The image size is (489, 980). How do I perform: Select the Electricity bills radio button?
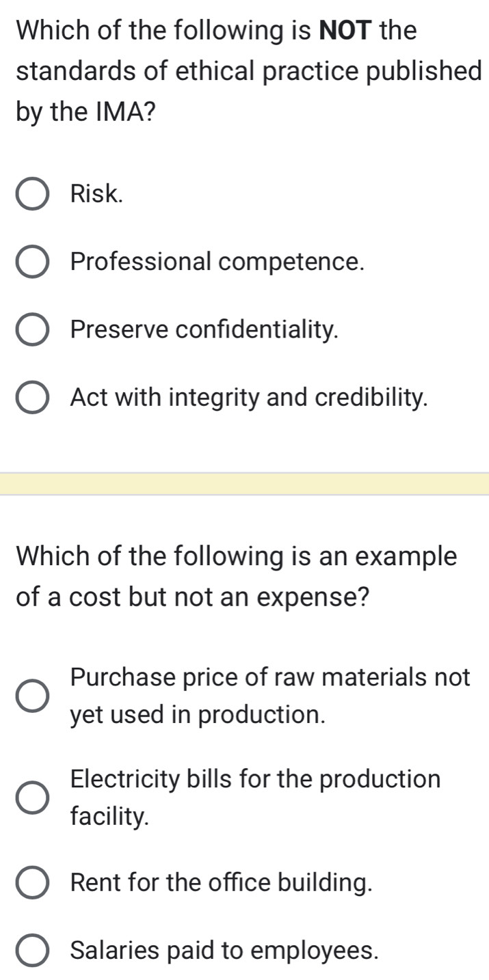click(32, 797)
